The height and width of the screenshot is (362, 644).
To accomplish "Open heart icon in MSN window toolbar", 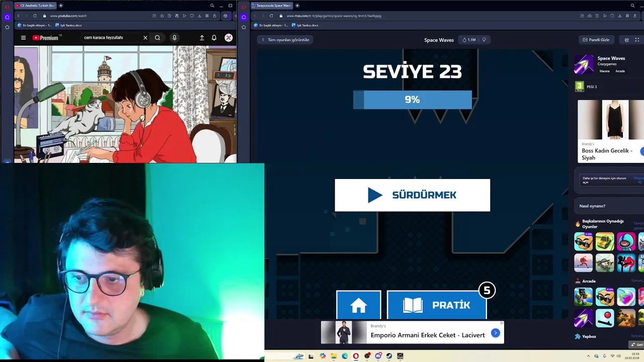I will click(612, 16).
